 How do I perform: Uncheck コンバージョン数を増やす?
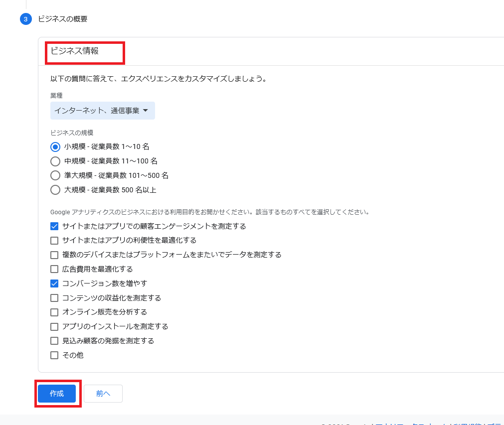pos(55,283)
